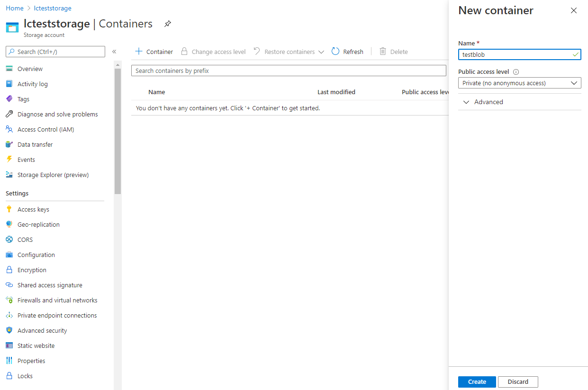Click the Tags icon in sidebar
Viewport: 588px width, 390px height.
[x=9, y=99]
